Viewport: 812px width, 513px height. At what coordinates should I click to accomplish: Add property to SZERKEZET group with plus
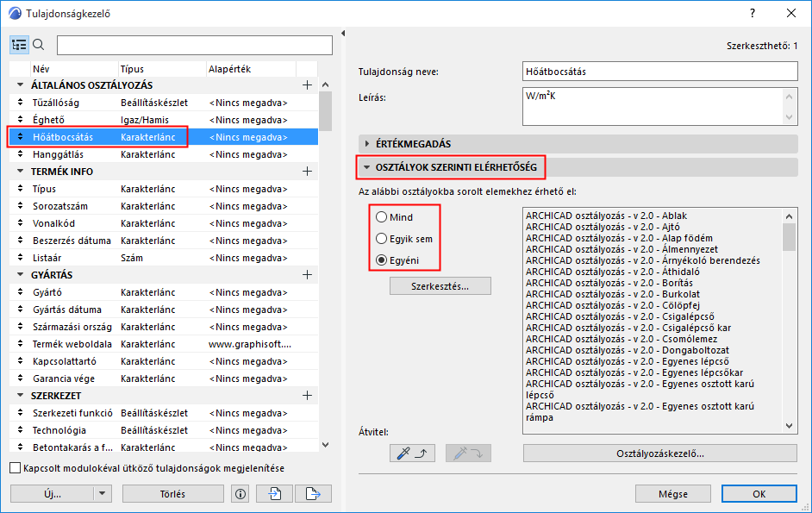[307, 396]
